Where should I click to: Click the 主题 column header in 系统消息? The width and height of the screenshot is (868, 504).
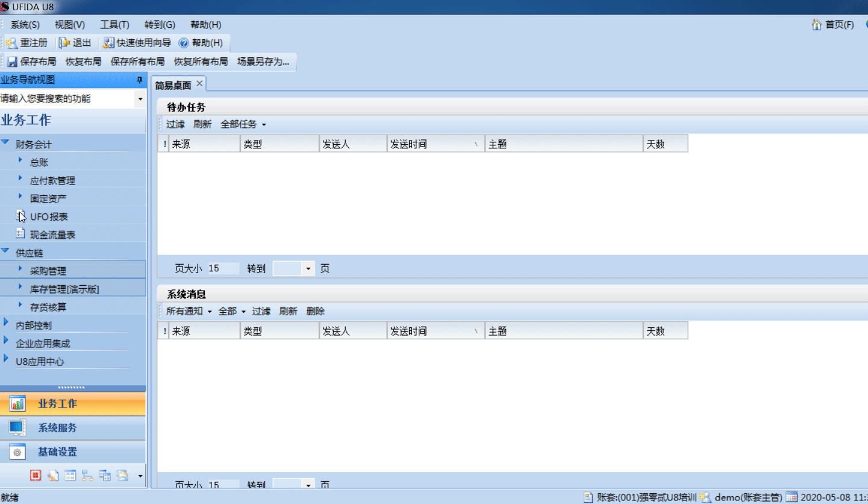tap(564, 332)
